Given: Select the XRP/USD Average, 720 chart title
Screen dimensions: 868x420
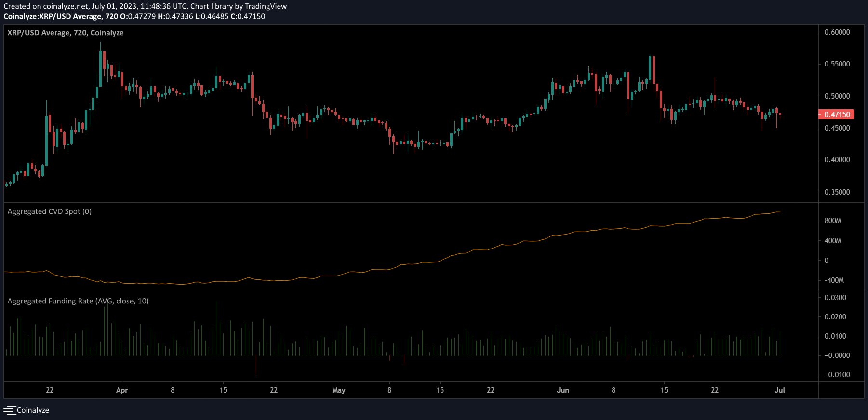Looking at the screenshot, I should (66, 33).
